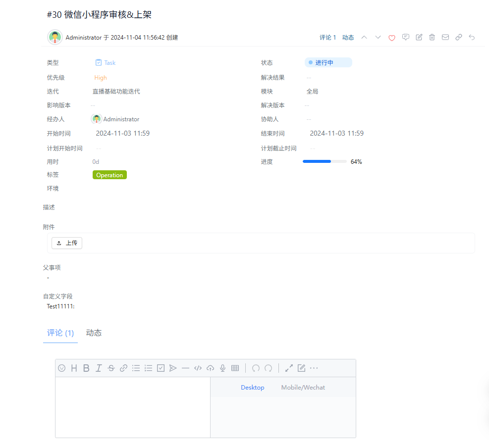Click the return arrow icon in header
Screen dimensions: 489x448
click(x=472, y=38)
